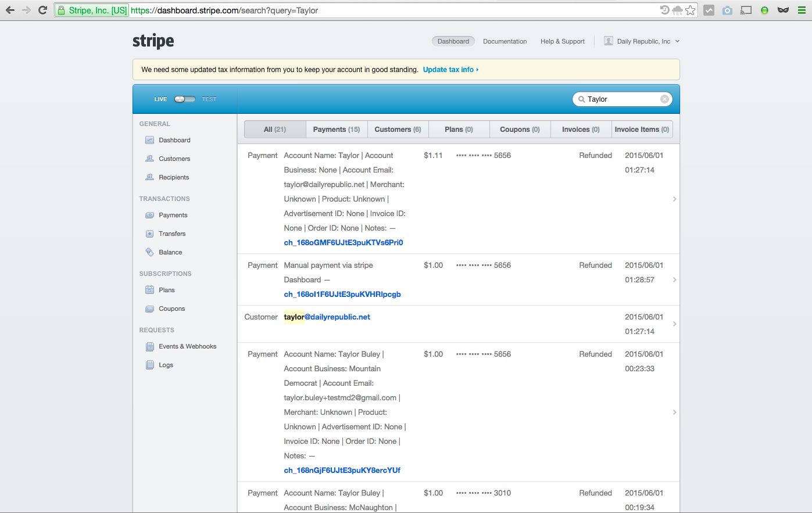Reload the page in browser

click(x=42, y=10)
